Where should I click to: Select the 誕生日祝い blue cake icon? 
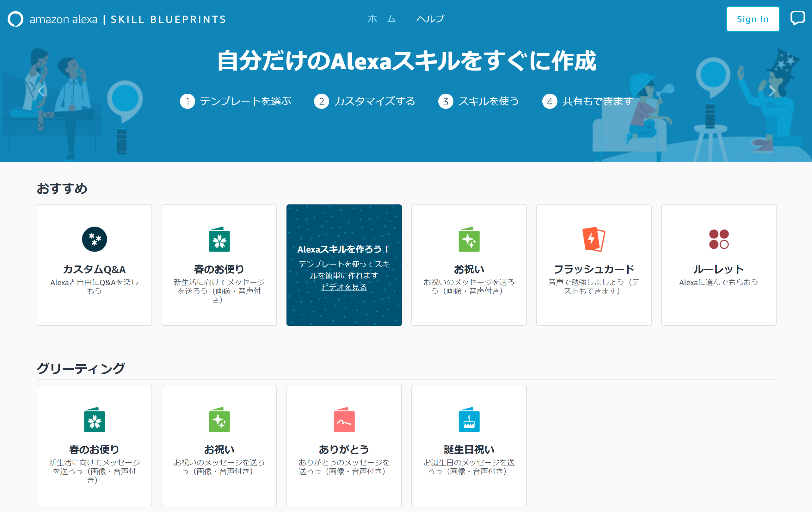[x=469, y=420]
